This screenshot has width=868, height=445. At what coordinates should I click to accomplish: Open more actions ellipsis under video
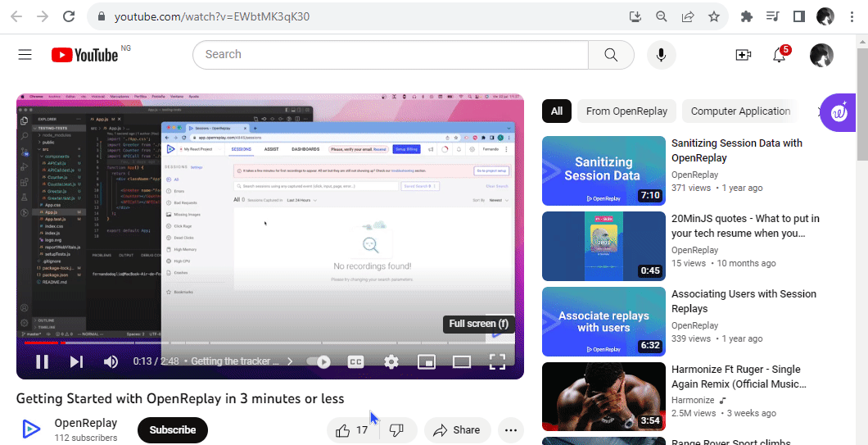511,430
